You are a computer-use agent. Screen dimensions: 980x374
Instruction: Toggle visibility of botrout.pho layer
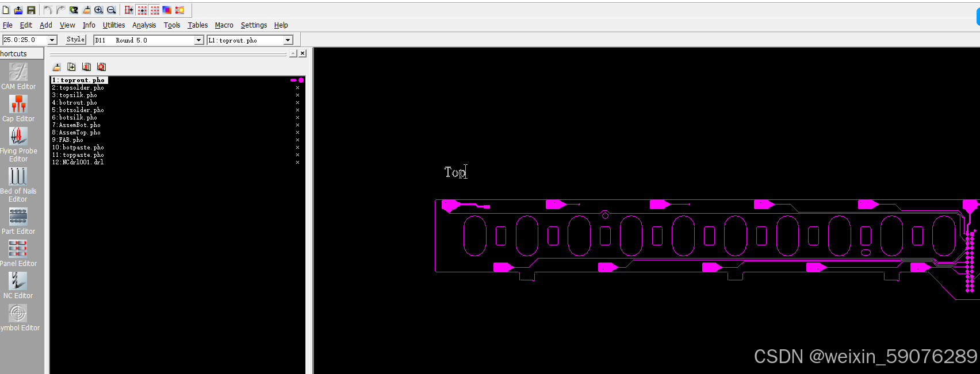(297, 103)
